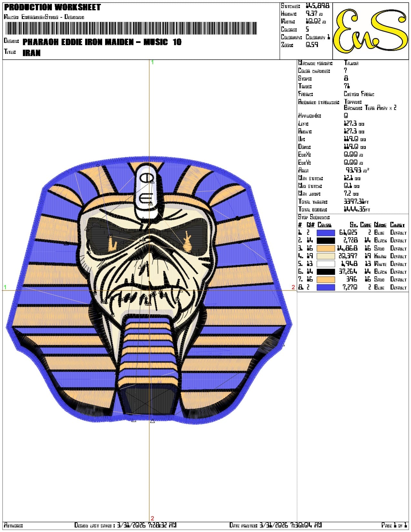Click the stitch count 14,868
411x532 pixels.
click(347, 249)
